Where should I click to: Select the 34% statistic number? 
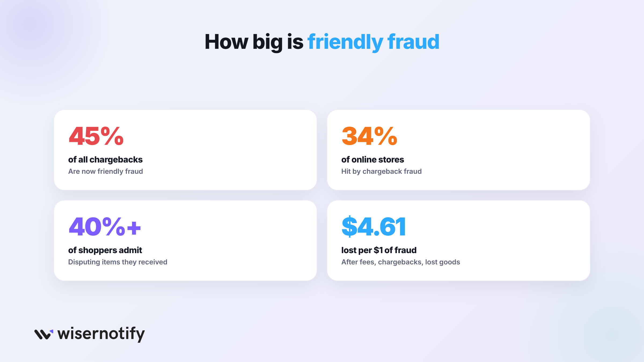[x=369, y=136]
